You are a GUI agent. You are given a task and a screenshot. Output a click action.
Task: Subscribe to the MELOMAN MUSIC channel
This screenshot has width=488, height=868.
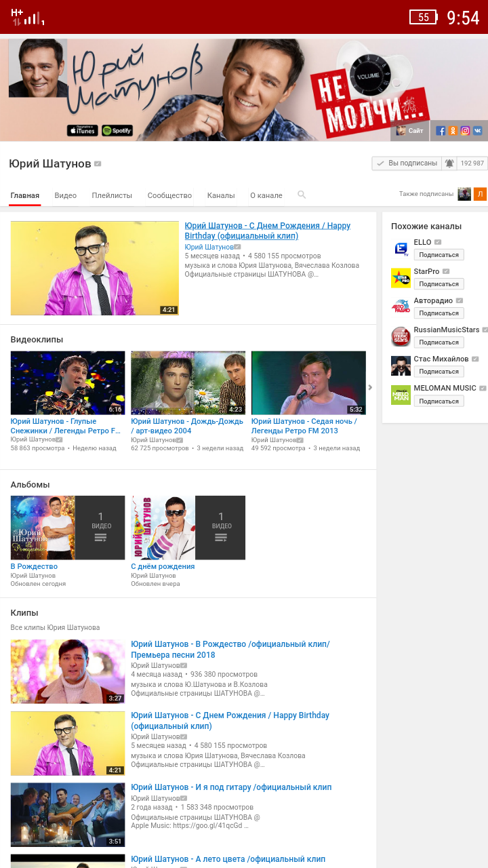(439, 401)
